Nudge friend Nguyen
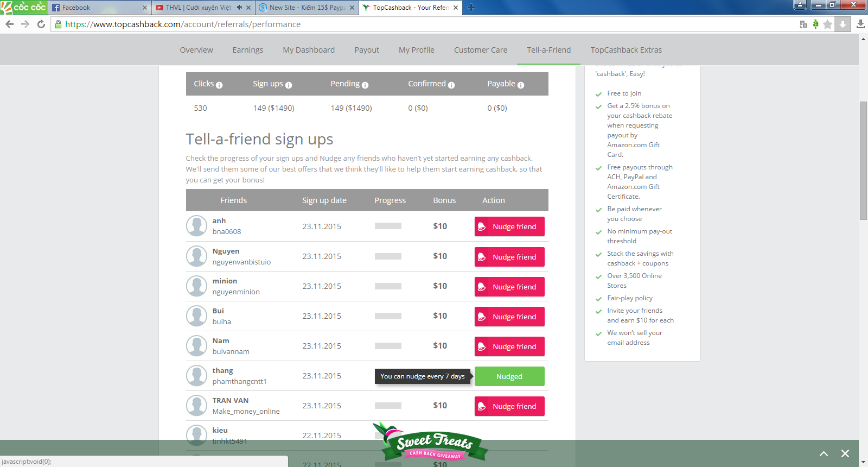The image size is (868, 467). [509, 257]
